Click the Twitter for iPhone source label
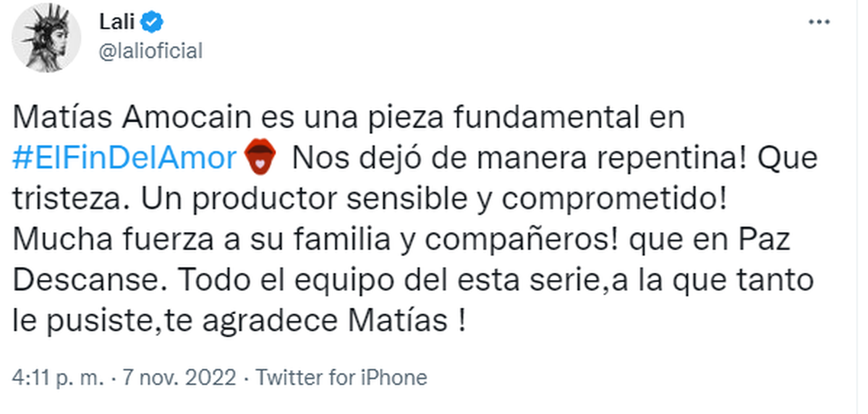868x414 pixels. point(342,377)
